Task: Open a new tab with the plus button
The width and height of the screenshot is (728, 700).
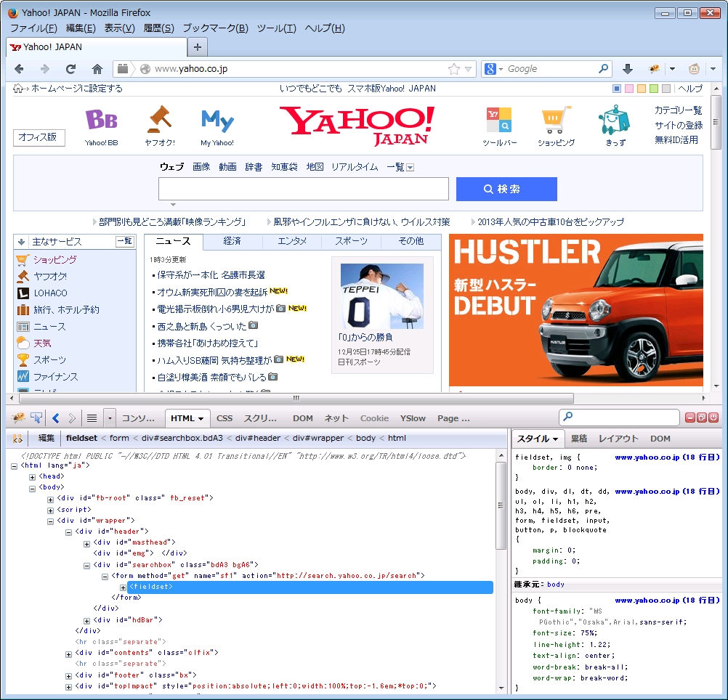Action: (x=198, y=47)
